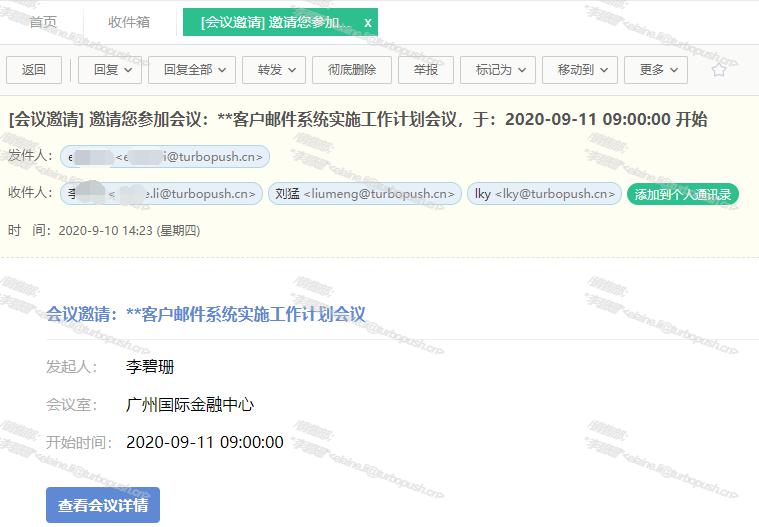This screenshot has height=527, width=759.
Task: Open the 收件箱 tab
Action: click(x=129, y=22)
